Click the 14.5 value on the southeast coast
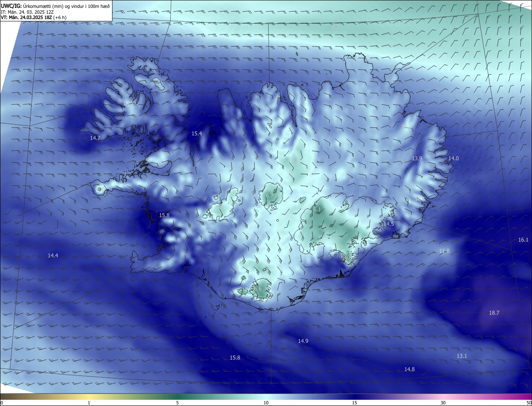532x406 pixels. [389, 224]
